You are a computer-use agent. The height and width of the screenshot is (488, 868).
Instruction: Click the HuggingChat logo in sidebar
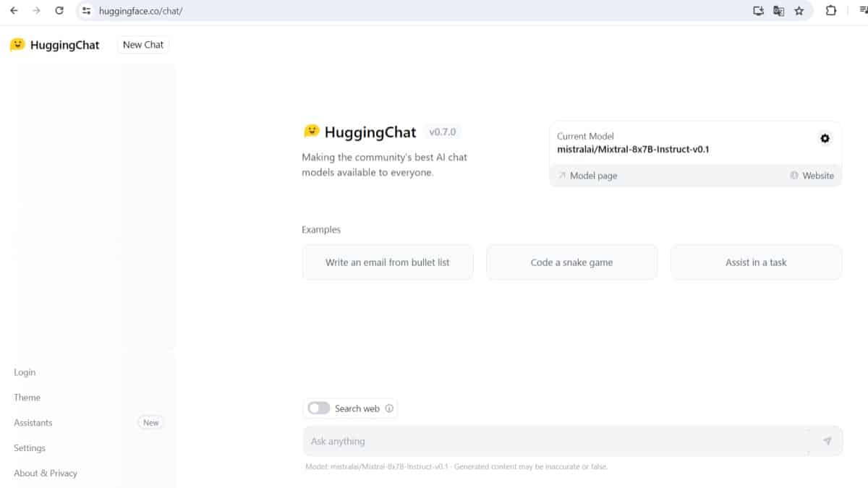[x=55, y=45]
